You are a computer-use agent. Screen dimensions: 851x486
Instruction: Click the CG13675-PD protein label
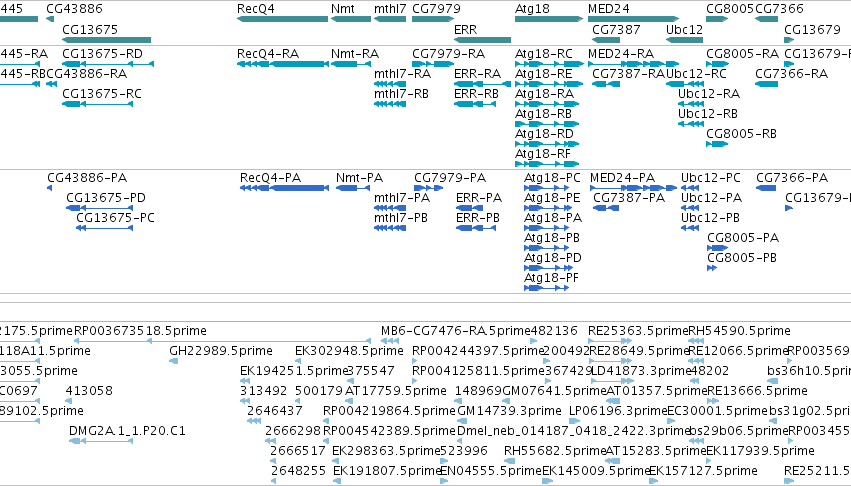[x=106, y=198]
